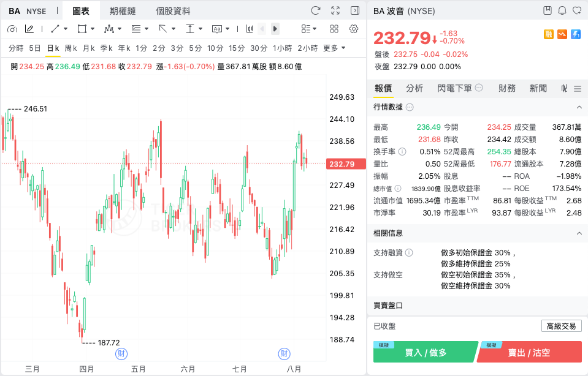Select the arrow drawing tool
The width and height of the screenshot is (588, 376).
click(162, 29)
